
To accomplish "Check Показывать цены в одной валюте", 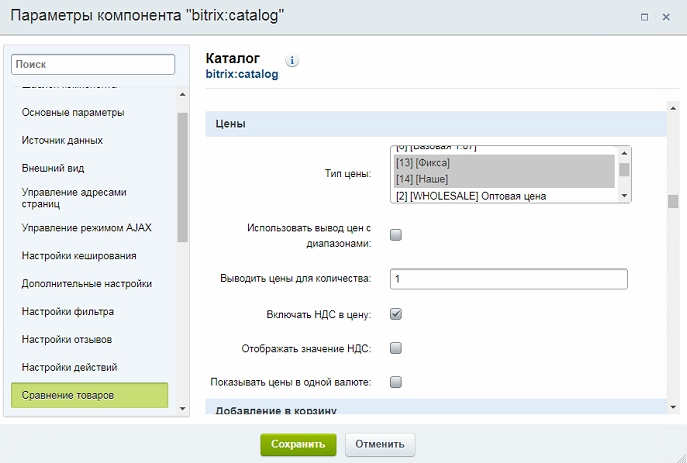I will 395,381.
